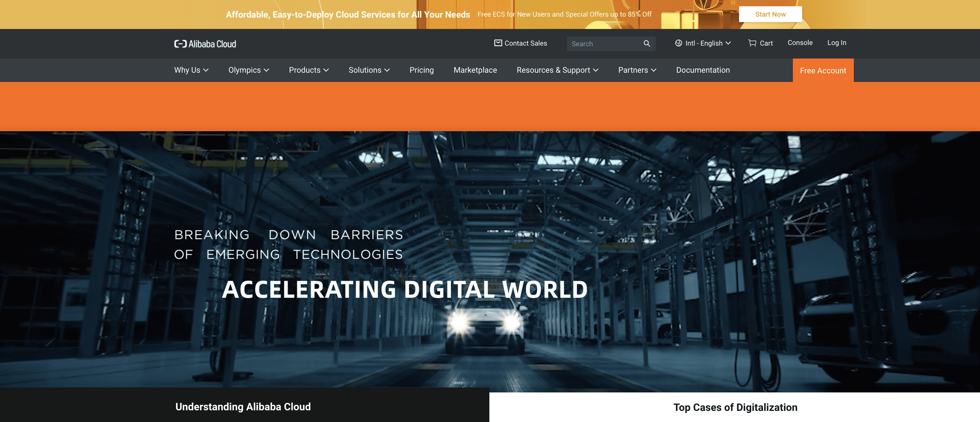Viewport: 980px width, 422px height.
Task: Select the Top Cases of Digitalization tab
Action: coord(735,407)
